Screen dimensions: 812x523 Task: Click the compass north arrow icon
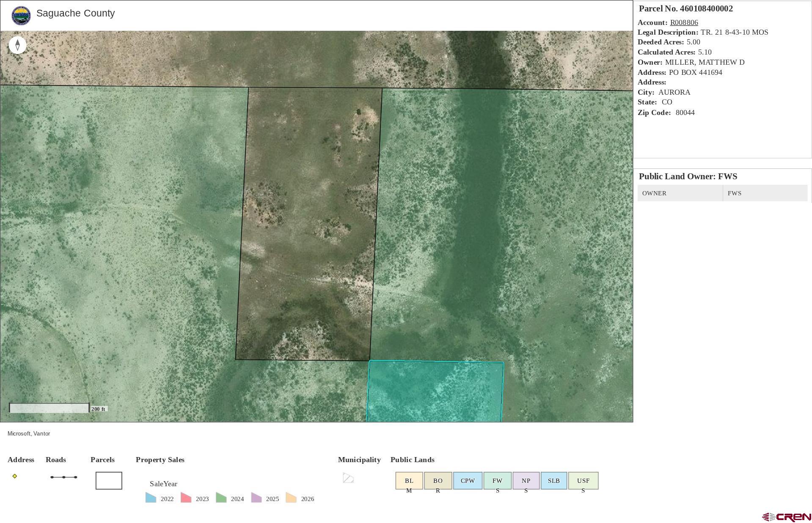pyautogui.click(x=17, y=45)
